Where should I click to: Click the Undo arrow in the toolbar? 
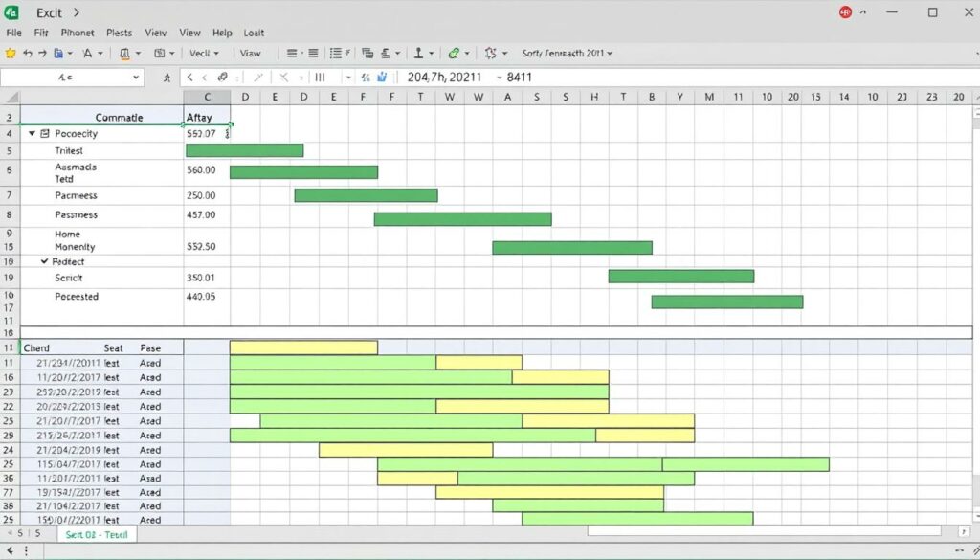pos(28,53)
